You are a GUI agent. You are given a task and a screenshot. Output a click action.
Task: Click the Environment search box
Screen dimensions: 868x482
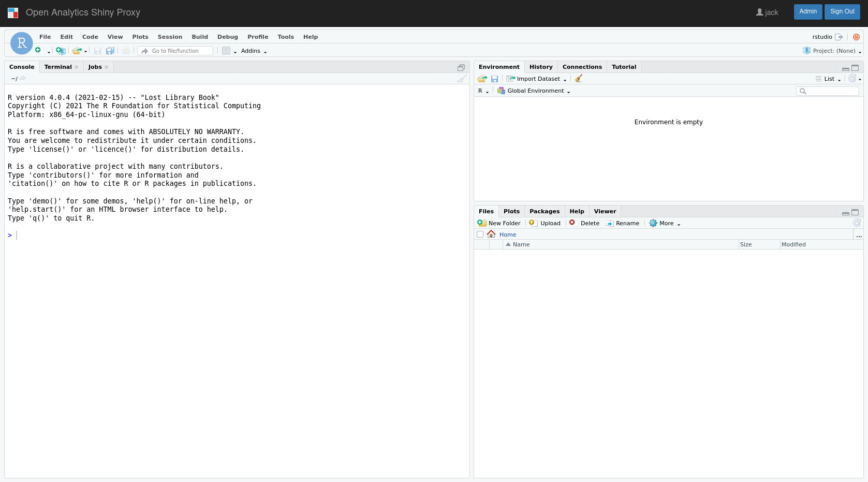tap(827, 91)
